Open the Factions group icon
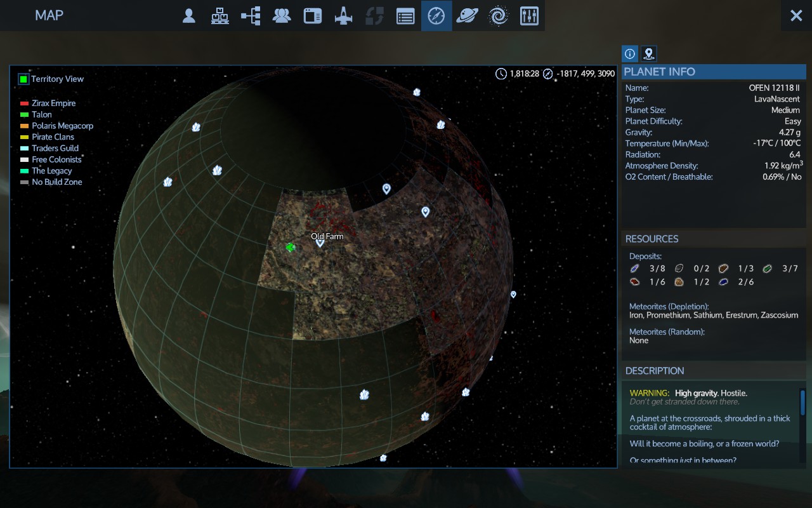 tap(282, 16)
